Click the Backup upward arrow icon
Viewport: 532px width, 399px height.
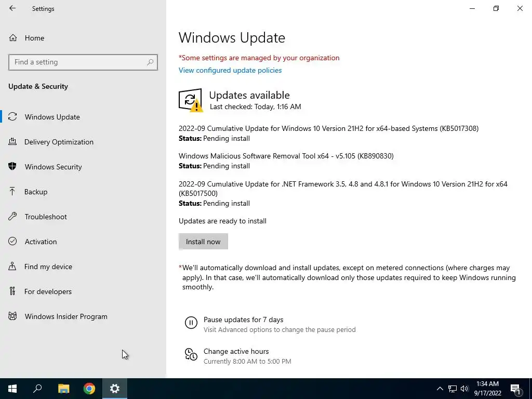click(12, 191)
